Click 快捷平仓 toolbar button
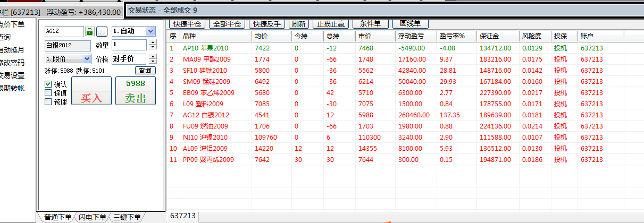Image resolution: width=644 pixels, height=223 pixels. (187, 24)
